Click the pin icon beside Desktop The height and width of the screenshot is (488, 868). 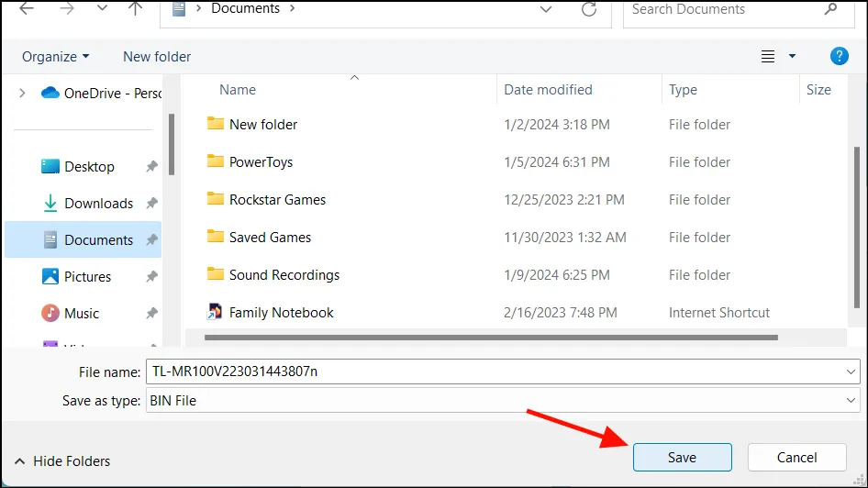pos(151,166)
